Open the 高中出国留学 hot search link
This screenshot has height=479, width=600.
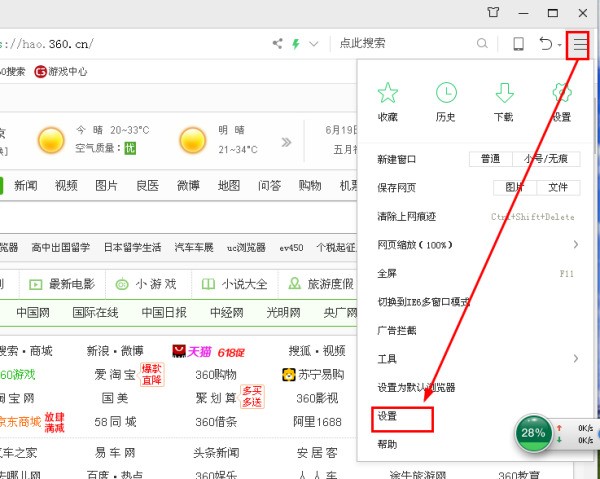(x=61, y=248)
